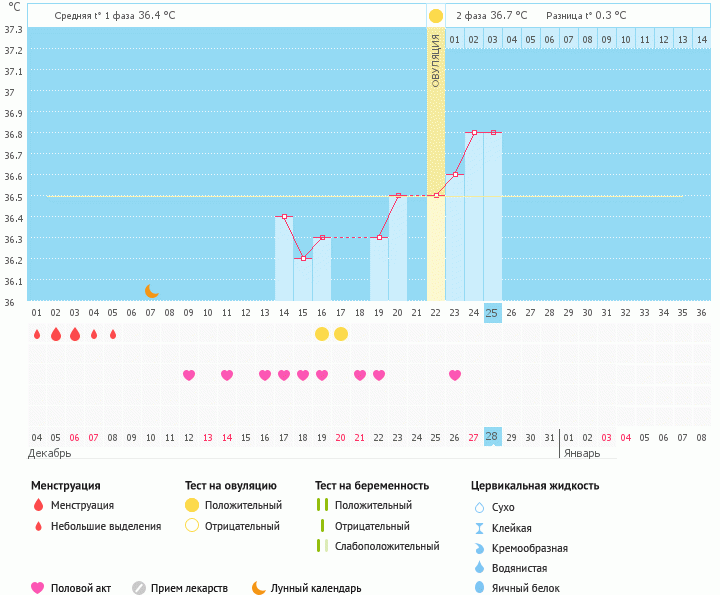The image size is (720, 595).
Task: Select the positive ovulation test on day 17
Action: click(341, 333)
